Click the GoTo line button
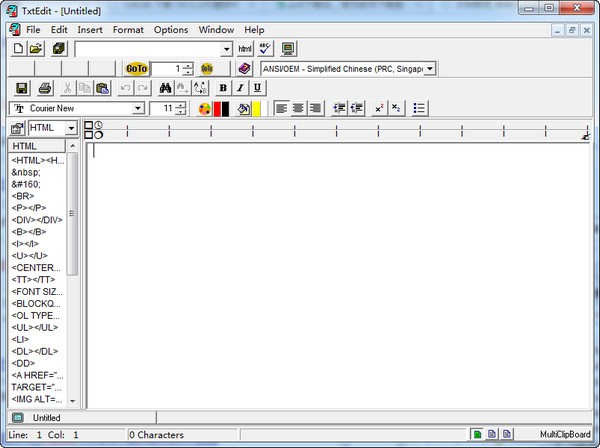The width and height of the screenshot is (600, 448). point(137,68)
